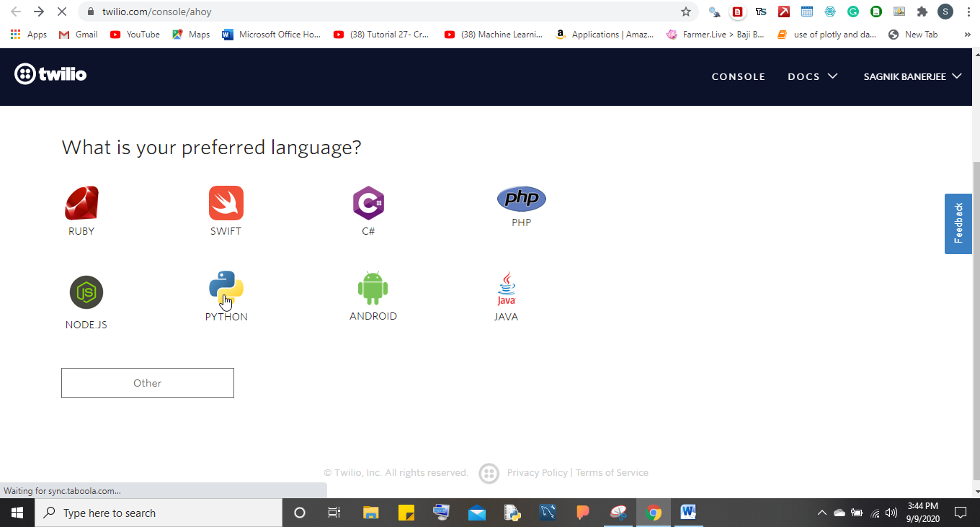Open the SAGNIK BANERJEE account menu

click(x=912, y=76)
